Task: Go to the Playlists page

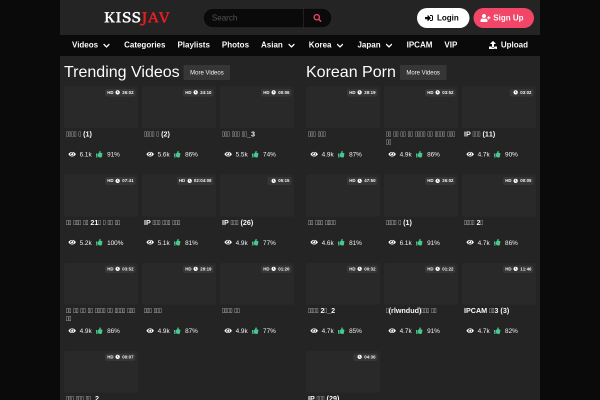Action: 194,45
